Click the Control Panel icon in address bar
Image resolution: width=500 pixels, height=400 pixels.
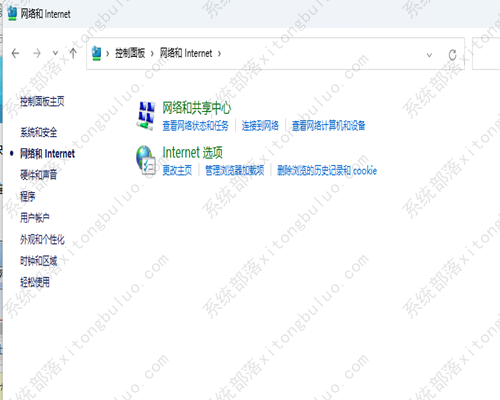click(96, 53)
